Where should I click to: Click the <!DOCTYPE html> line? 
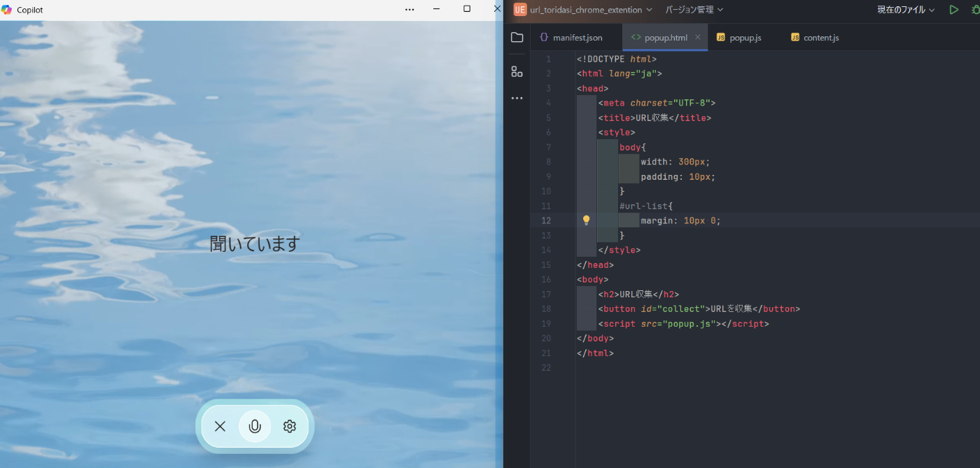point(617,59)
